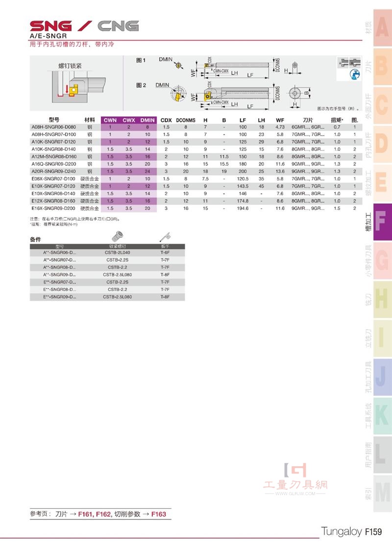The width and height of the screenshot is (392, 549).
Task: Follow the F161 page reference
Action: (x=86, y=514)
